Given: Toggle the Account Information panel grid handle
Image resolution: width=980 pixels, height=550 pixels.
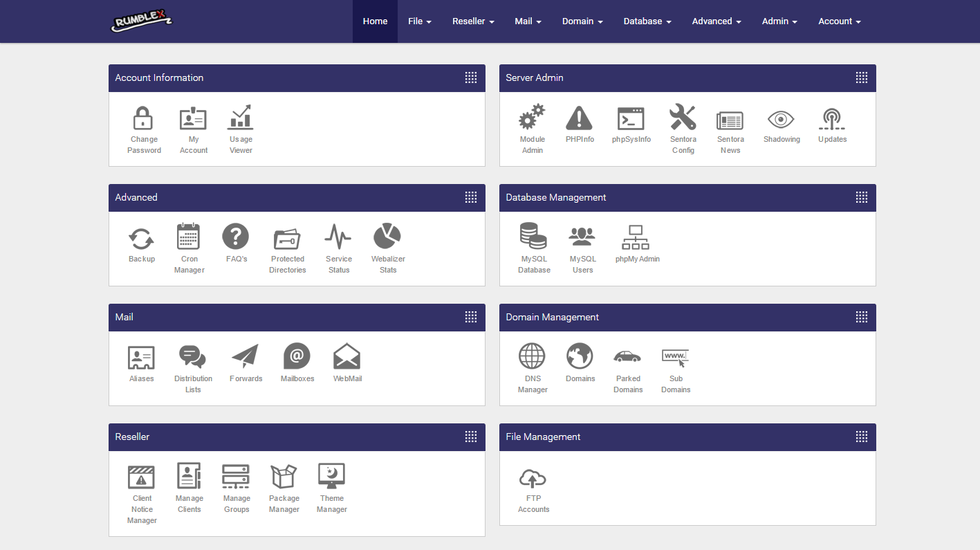Looking at the screenshot, I should [x=471, y=77].
